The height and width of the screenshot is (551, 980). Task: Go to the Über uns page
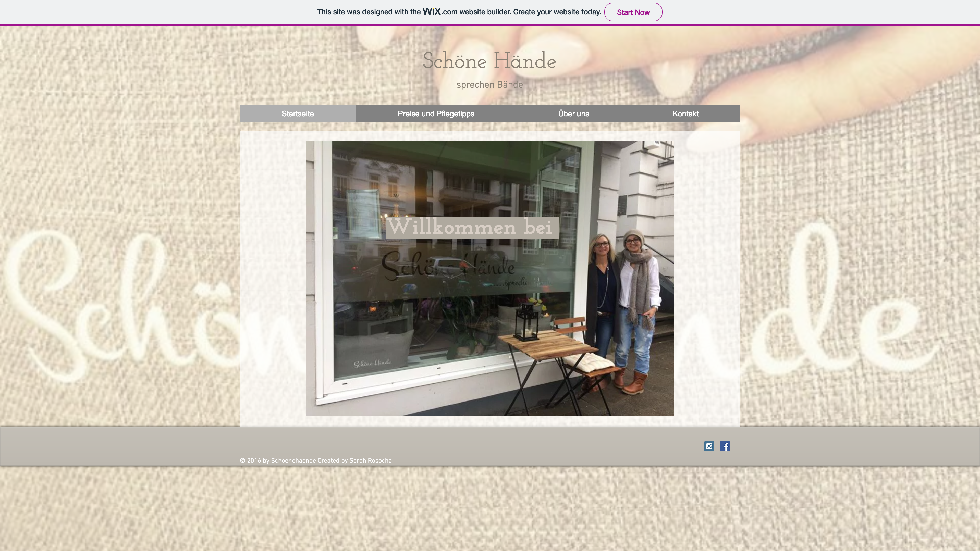tap(573, 114)
